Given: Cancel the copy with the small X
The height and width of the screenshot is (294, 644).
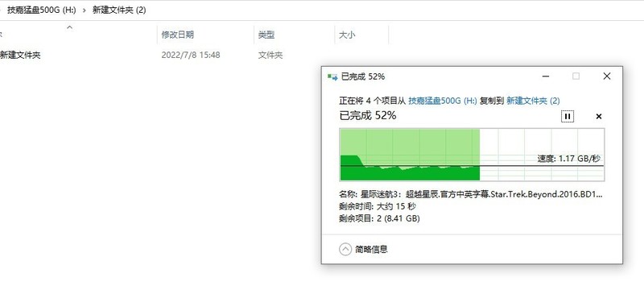Looking at the screenshot, I should (x=598, y=116).
